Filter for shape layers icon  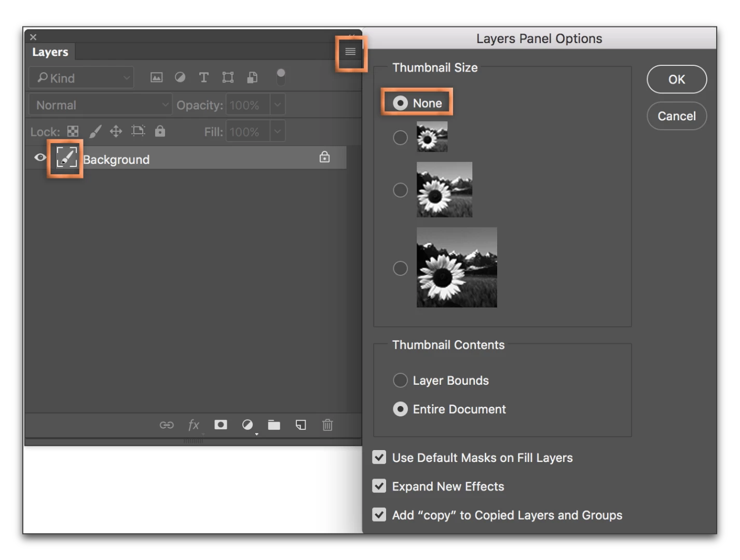tap(228, 78)
